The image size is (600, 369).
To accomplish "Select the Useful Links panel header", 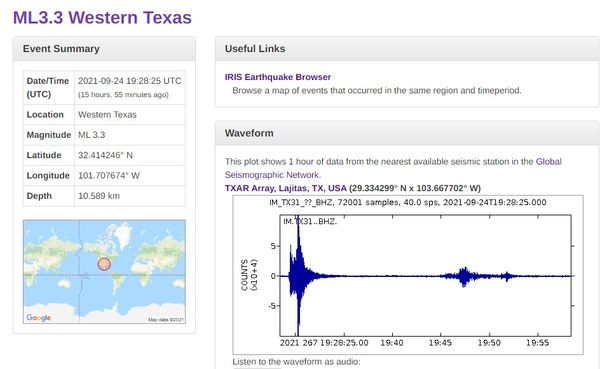I will pos(407,49).
